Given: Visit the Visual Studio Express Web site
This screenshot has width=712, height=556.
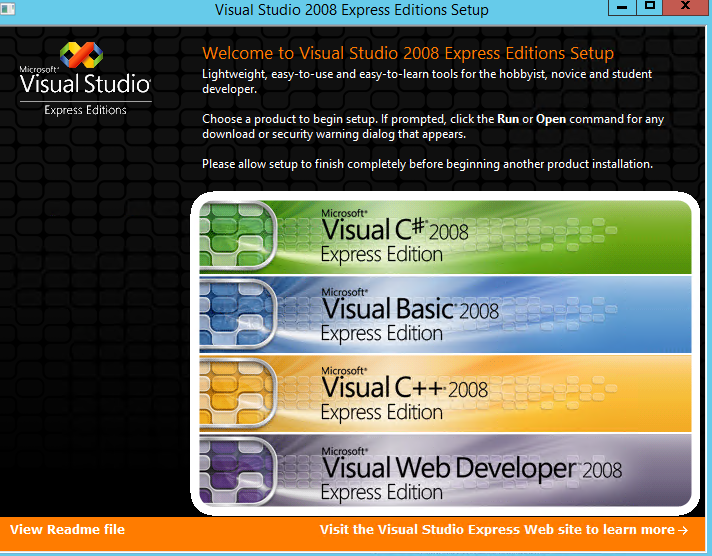Looking at the screenshot, I should (x=504, y=530).
